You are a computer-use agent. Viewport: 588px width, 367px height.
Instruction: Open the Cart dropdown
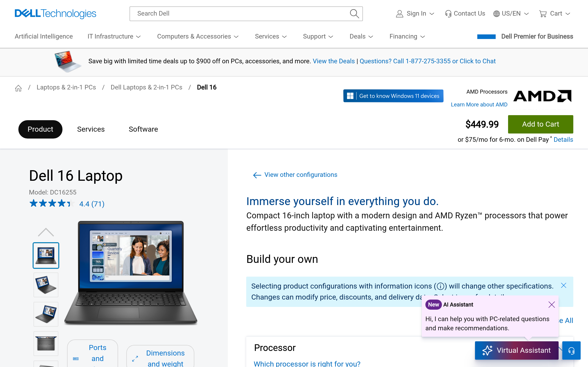tap(554, 14)
